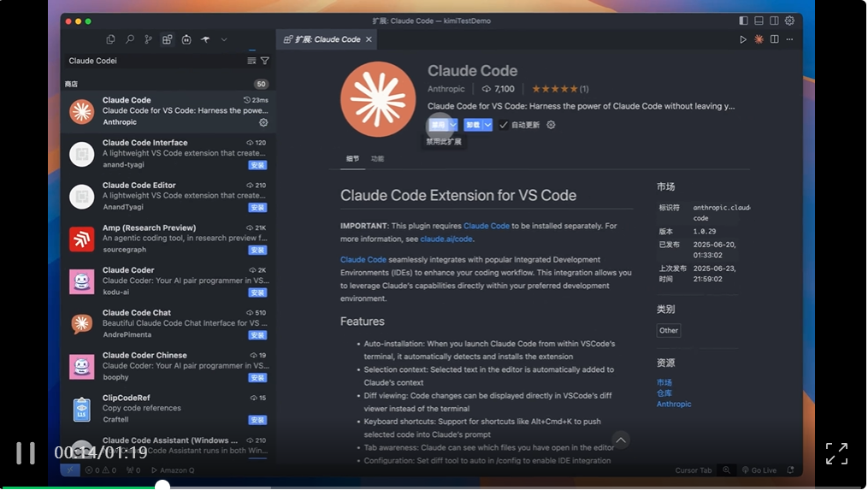
Task: Open the Explorer files view icon
Action: pos(110,39)
